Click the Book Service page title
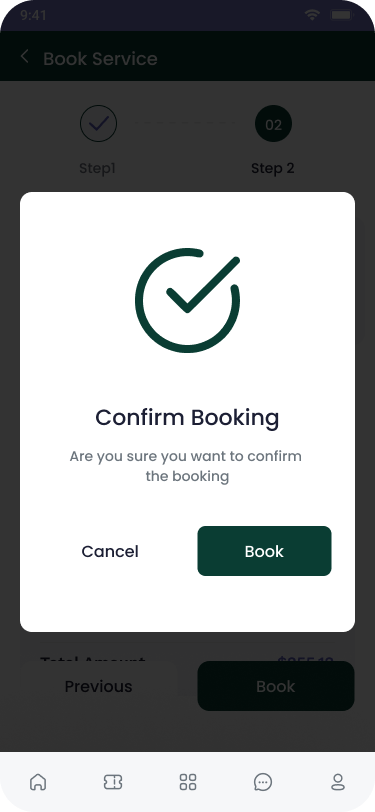This screenshot has width=375, height=812. coord(100,59)
